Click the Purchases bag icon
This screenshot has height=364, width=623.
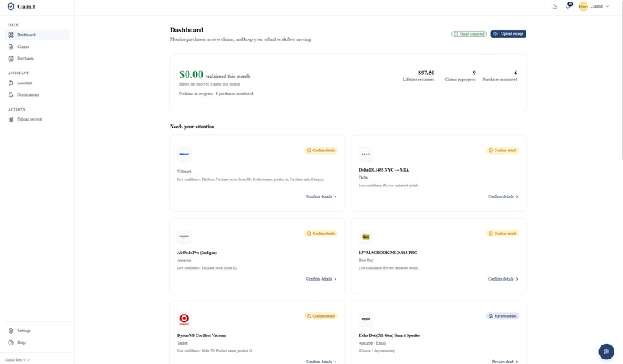pyautogui.click(x=11, y=59)
